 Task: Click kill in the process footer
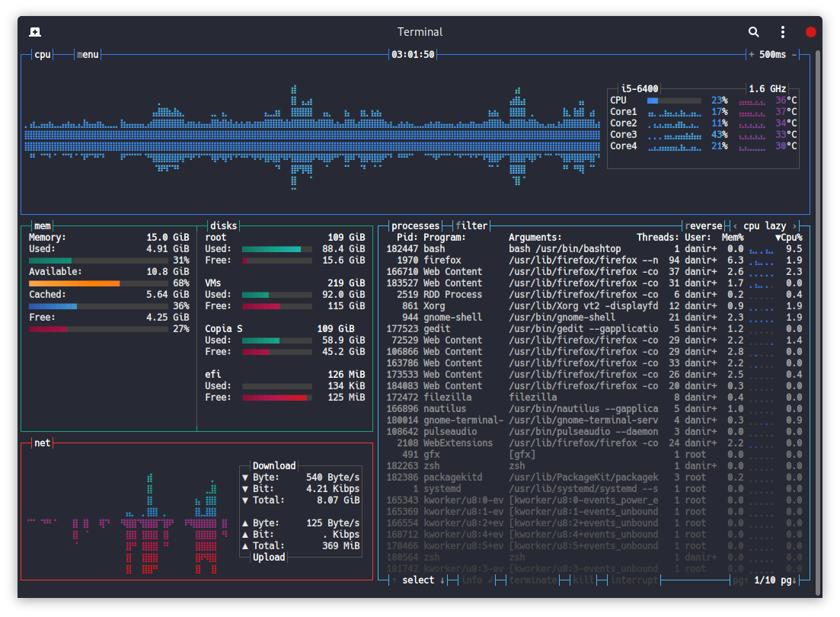[583, 580]
